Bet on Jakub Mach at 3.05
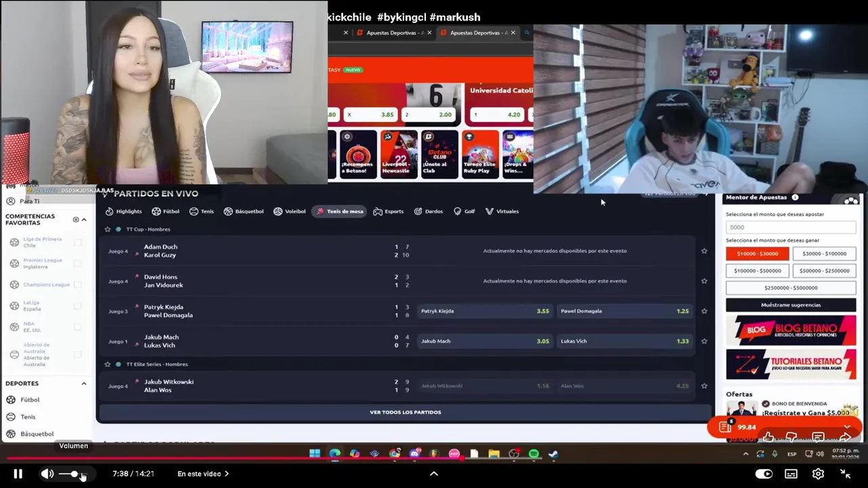Viewport: 868px width, 488px height. [485, 341]
